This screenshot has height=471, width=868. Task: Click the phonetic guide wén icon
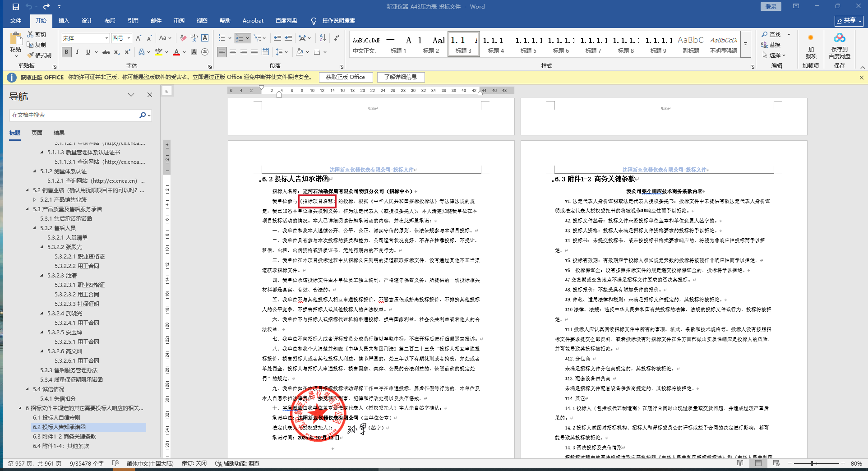[x=194, y=38]
